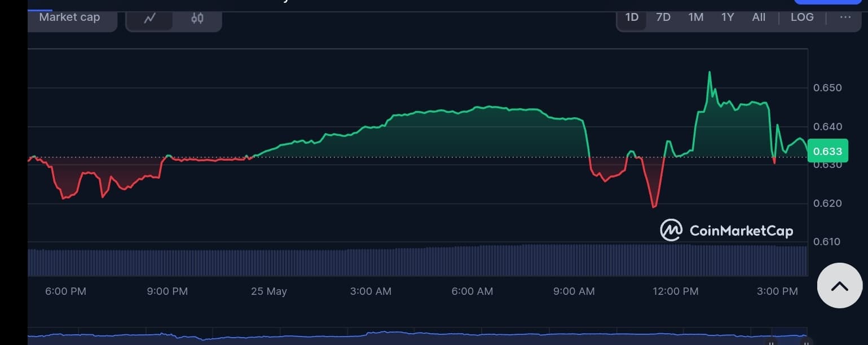Click the 9:00 PM time label
The image size is (868, 345).
pos(168,291)
